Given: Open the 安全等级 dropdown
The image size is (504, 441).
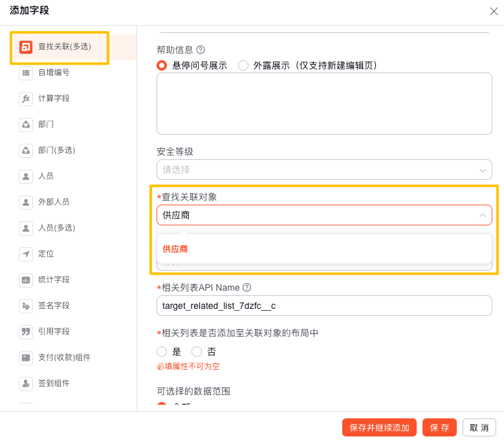Looking at the screenshot, I should [324, 170].
